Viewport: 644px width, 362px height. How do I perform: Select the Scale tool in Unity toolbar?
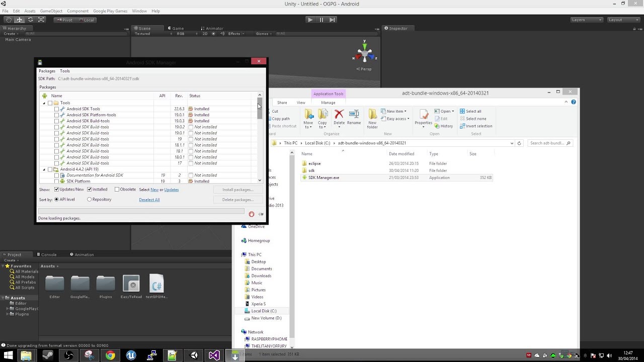41,20
